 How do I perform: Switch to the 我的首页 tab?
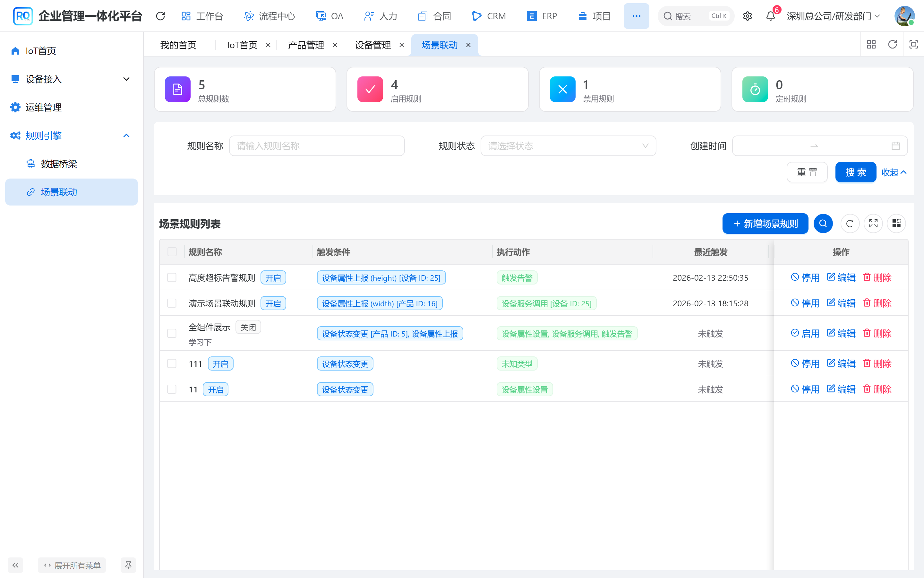pos(178,45)
